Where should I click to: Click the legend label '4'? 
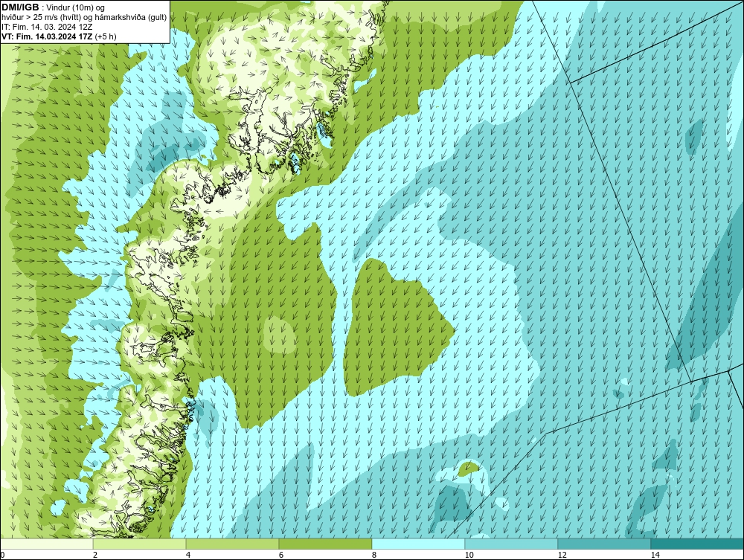pyautogui.click(x=188, y=555)
